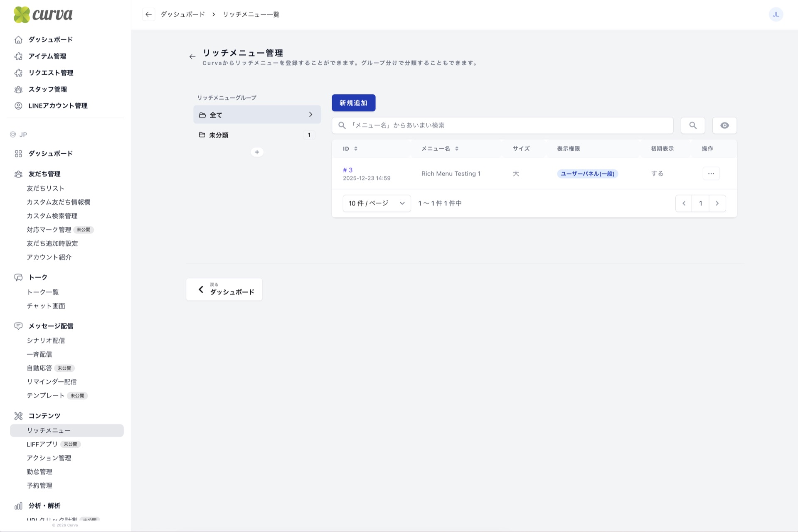Image resolution: width=798 pixels, height=532 pixels.
Task: Click the メッセージ配信 message icon
Action: [x=18, y=326]
